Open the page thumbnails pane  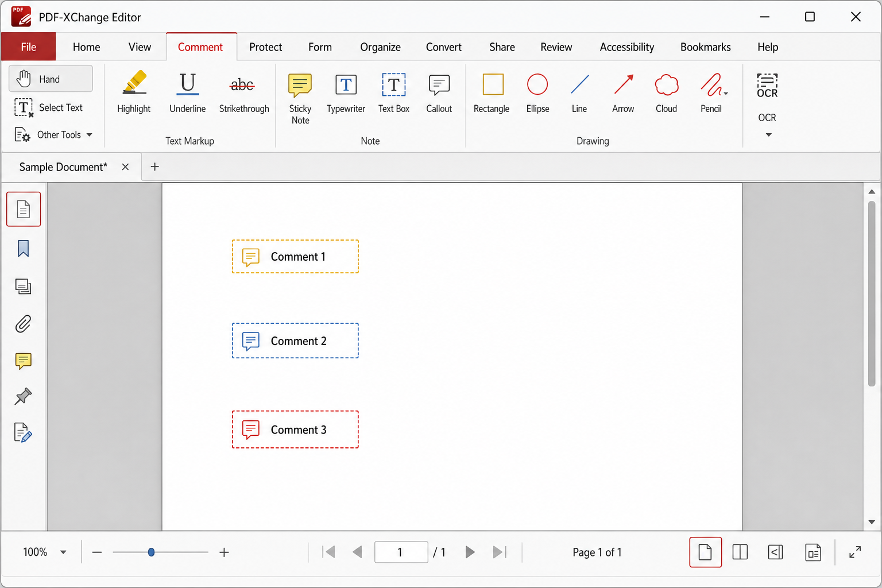24,209
